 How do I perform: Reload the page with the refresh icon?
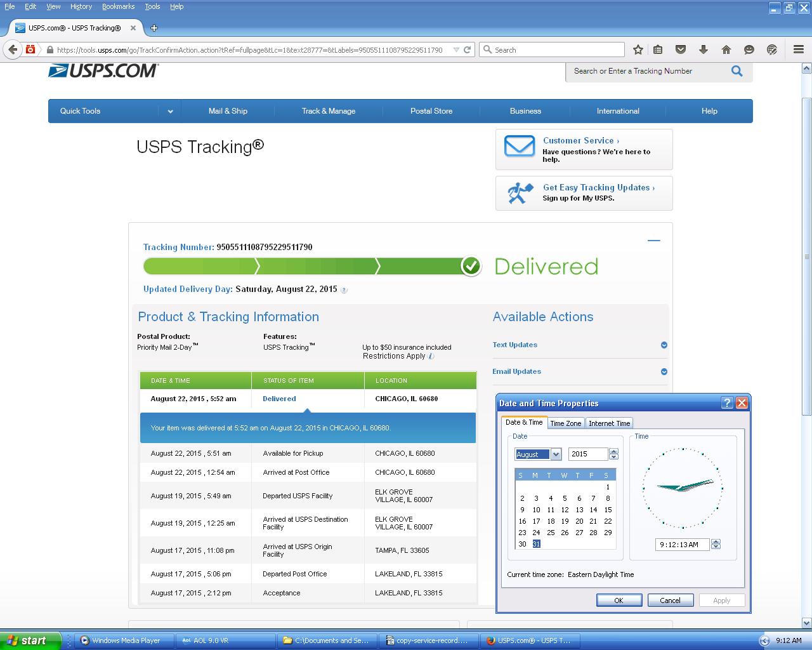click(x=468, y=50)
